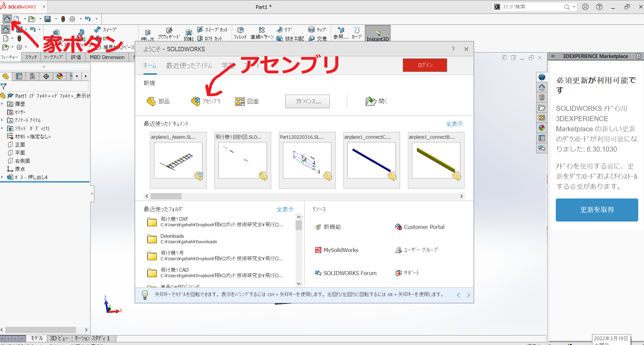The height and width of the screenshot is (345, 644).
Task: Select the Intersect (交差) tool
Action: click(318, 38)
